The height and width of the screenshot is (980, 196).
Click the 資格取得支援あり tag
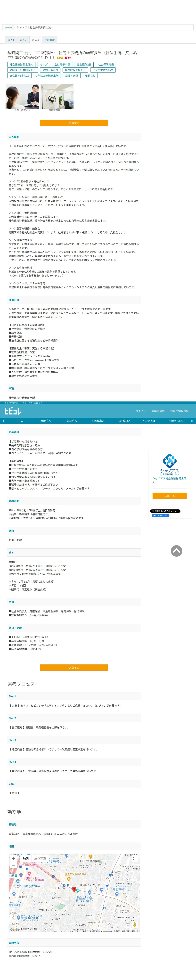75,70
